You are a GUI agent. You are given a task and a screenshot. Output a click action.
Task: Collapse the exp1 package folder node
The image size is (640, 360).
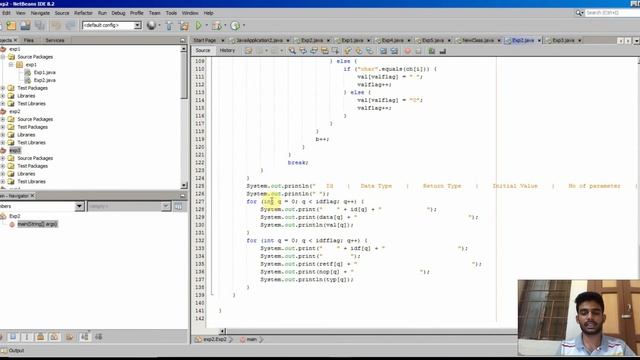coord(11,64)
